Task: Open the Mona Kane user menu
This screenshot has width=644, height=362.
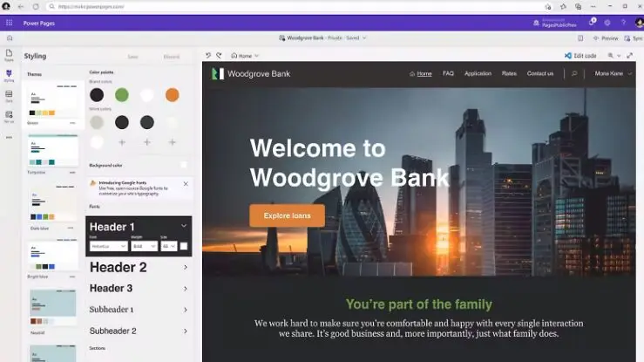Action: (x=613, y=73)
